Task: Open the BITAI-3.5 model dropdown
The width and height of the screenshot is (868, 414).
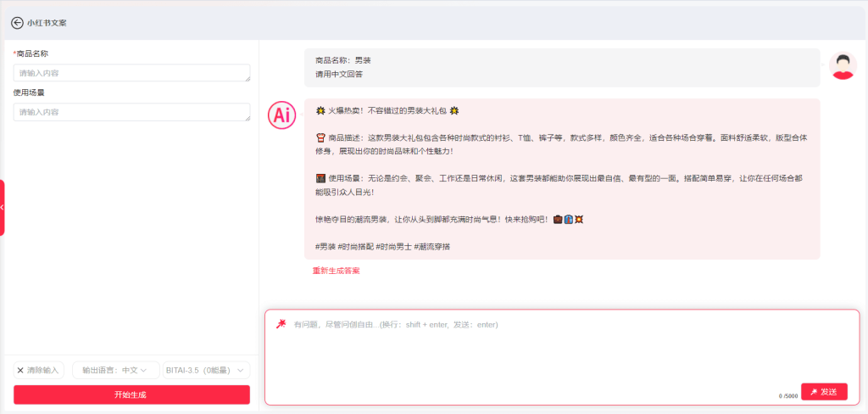Action: (x=206, y=370)
